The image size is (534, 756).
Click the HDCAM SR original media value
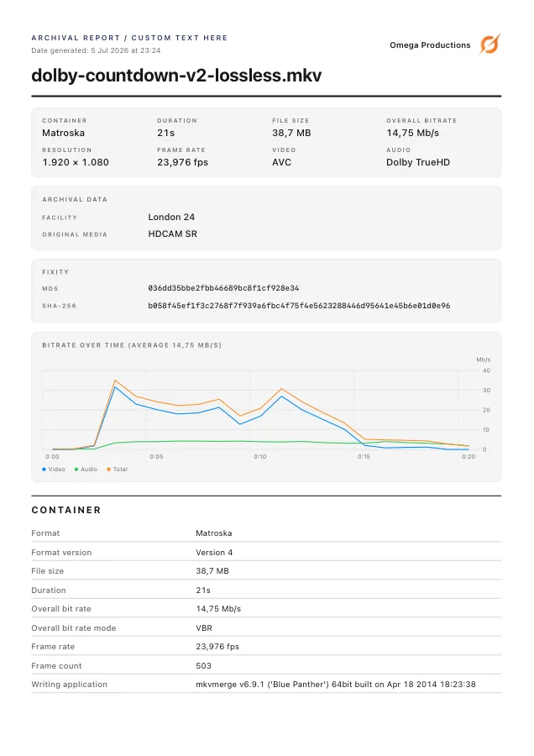(x=172, y=234)
